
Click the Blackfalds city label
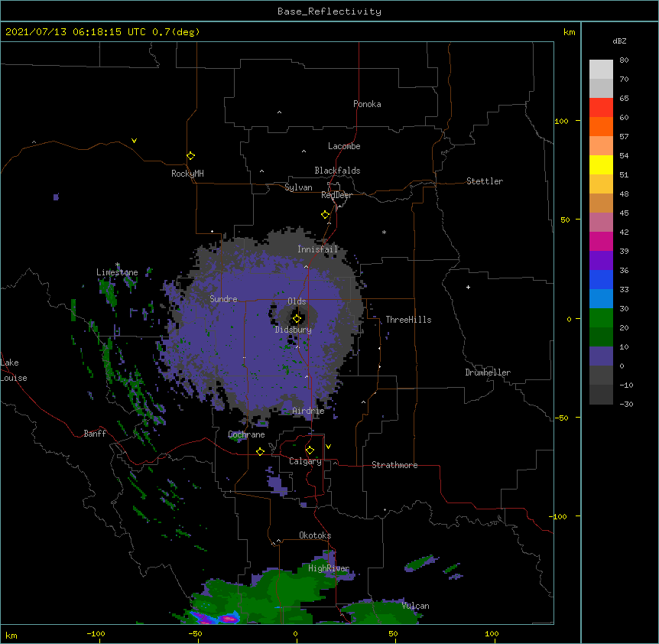click(x=337, y=171)
